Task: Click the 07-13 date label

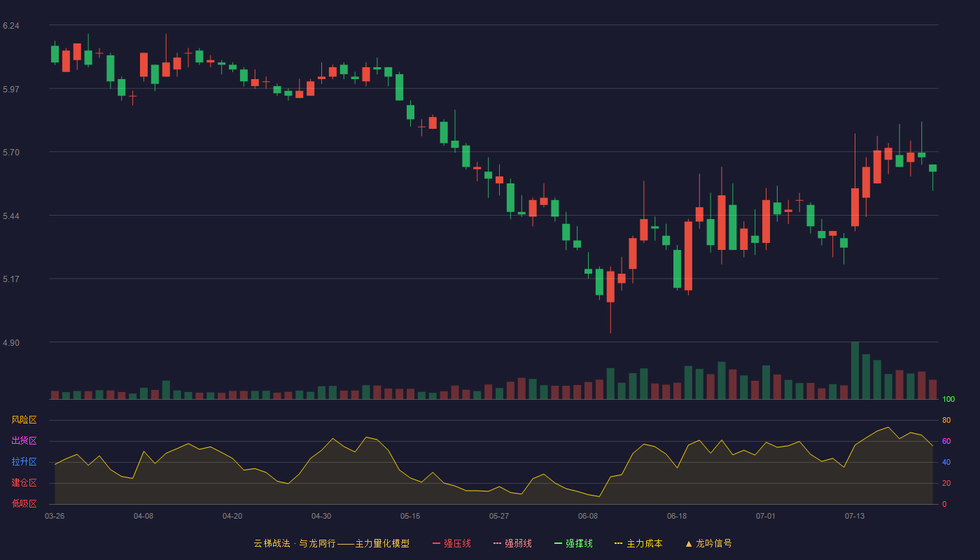Action: click(x=855, y=516)
